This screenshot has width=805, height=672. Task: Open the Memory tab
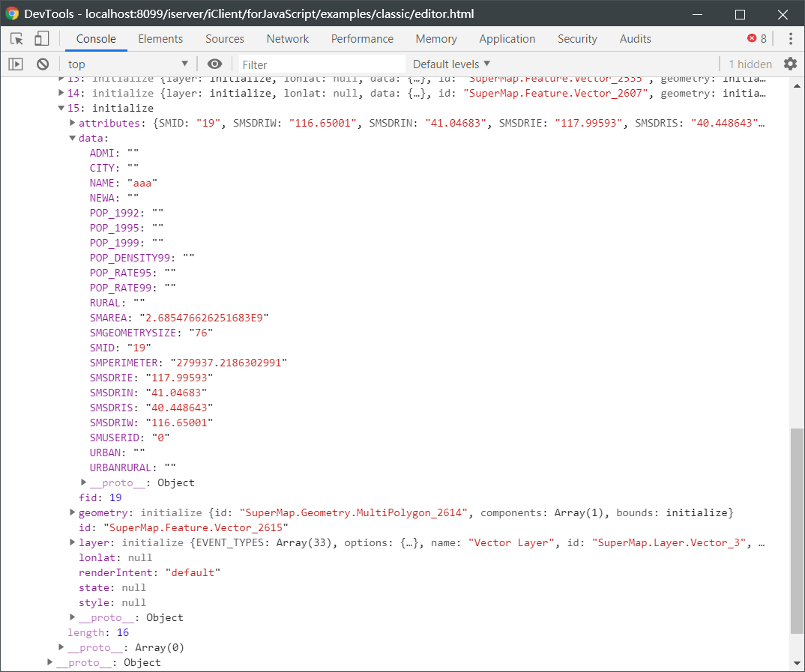pos(436,39)
